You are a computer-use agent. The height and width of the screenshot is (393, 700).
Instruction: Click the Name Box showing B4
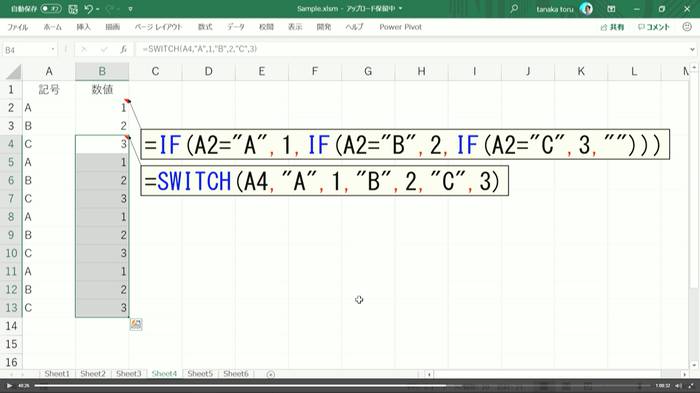pos(30,50)
